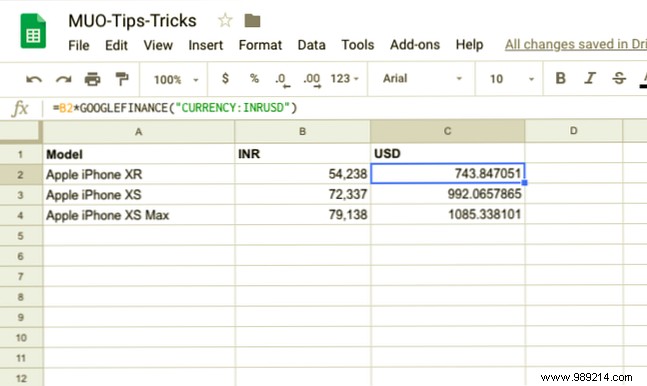The width and height of the screenshot is (647, 386).
Task: Click the fill handle of cell C2
Action: click(524, 182)
